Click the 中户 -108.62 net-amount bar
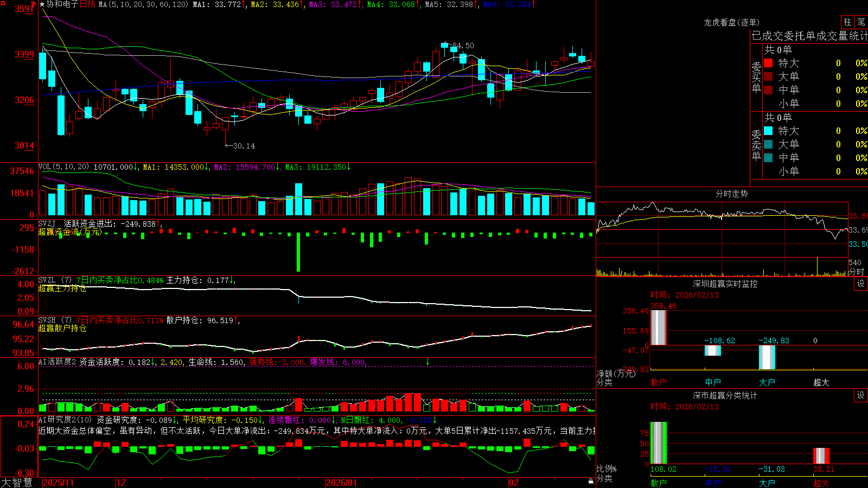868x488 pixels. coord(713,350)
